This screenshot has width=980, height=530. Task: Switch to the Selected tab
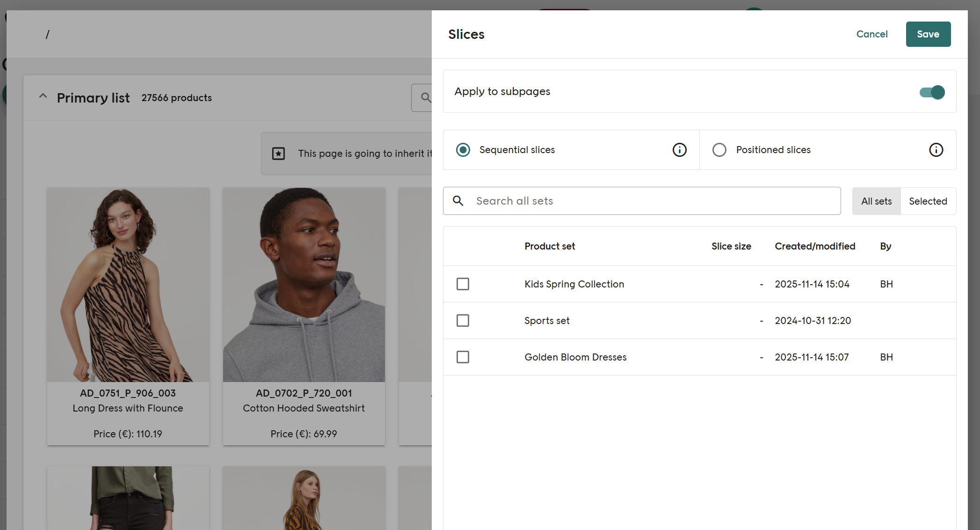pos(928,201)
